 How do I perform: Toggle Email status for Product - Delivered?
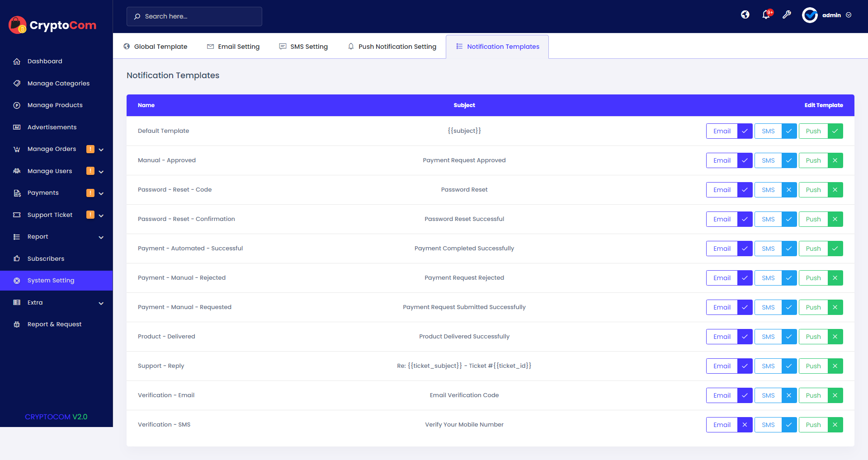tap(745, 337)
